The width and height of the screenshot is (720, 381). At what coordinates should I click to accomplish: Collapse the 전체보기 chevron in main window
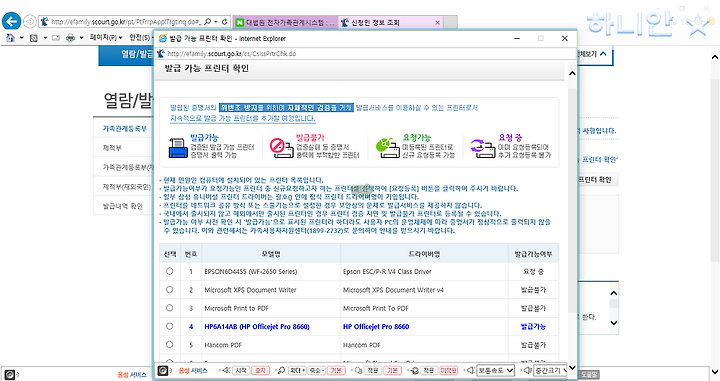tap(603, 54)
